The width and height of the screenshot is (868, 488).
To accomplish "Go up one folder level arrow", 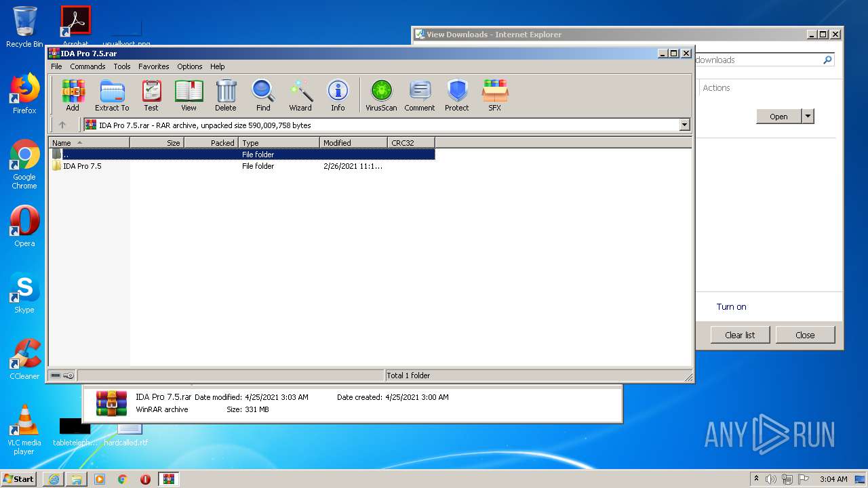I will pos(62,125).
